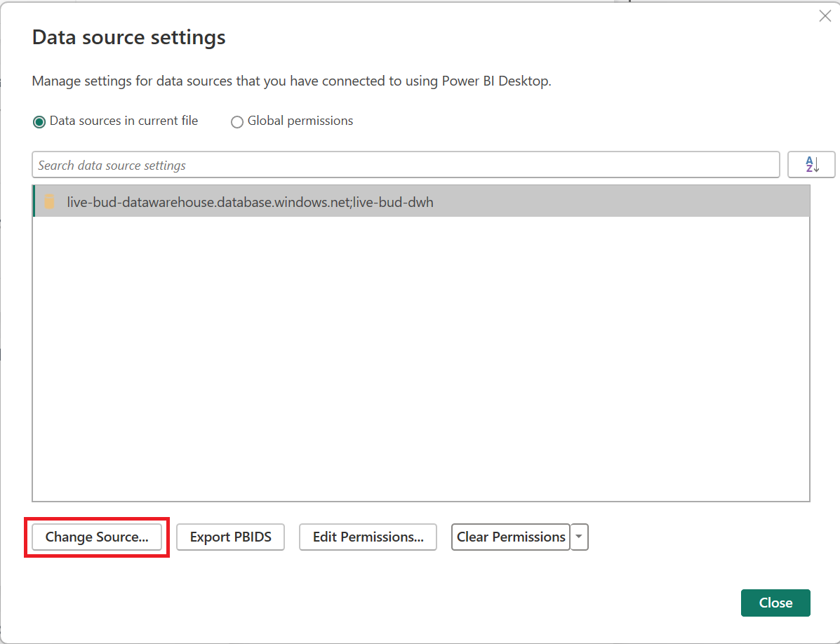Select the Global permissions radio button
This screenshot has height=644, width=840.
point(236,122)
